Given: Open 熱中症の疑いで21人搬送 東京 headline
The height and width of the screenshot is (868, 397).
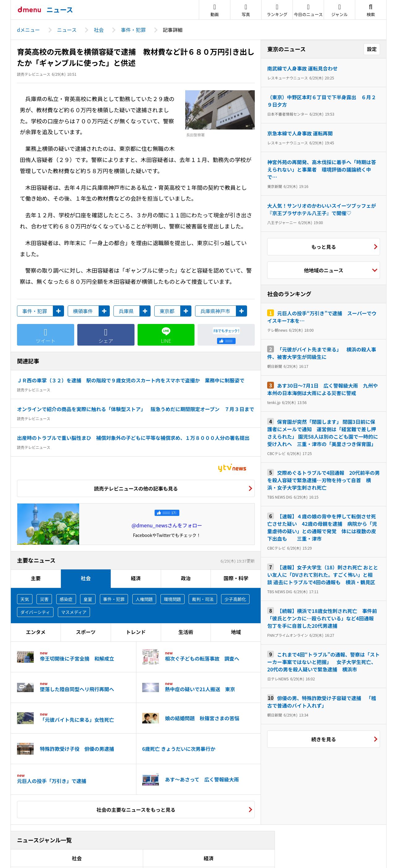Looking at the screenshot, I should (x=200, y=689).
